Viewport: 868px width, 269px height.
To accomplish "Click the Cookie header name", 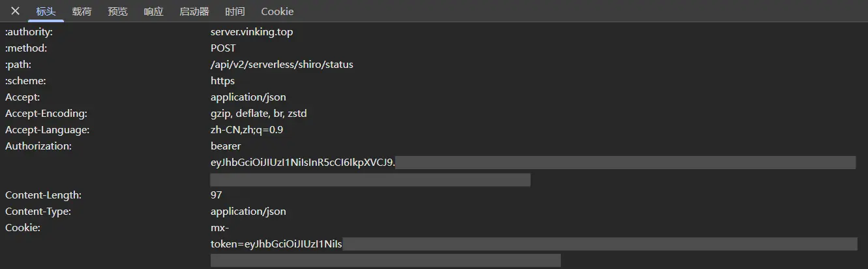I will click(x=23, y=228).
